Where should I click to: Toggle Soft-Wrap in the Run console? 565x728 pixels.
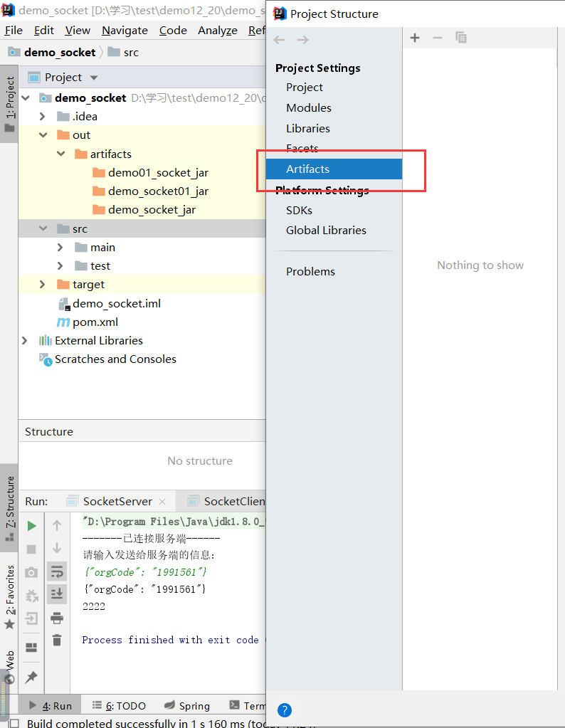[57, 572]
